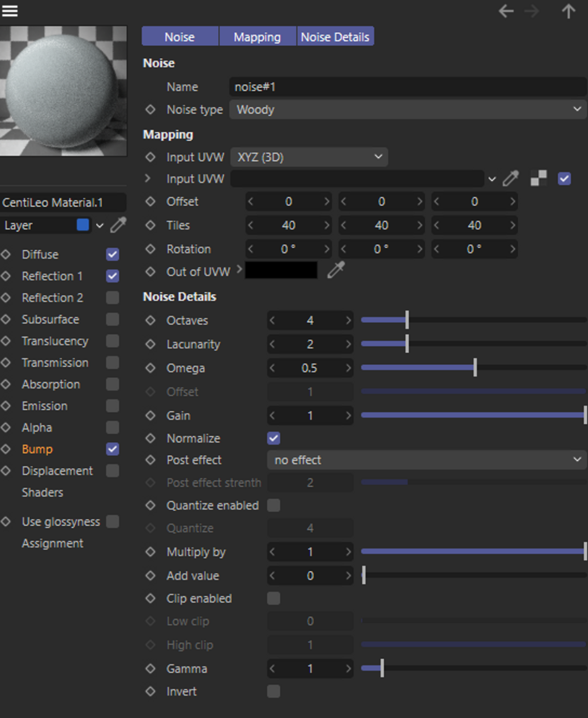Increase Octaves value with right arrow
The image size is (588, 718).
pyautogui.click(x=348, y=320)
